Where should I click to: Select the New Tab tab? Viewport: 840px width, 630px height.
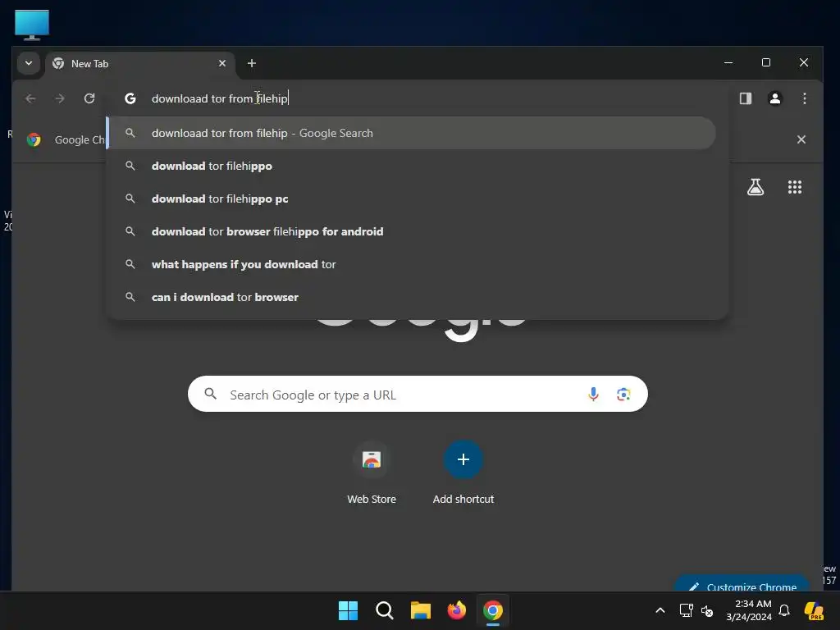pyautogui.click(x=140, y=64)
